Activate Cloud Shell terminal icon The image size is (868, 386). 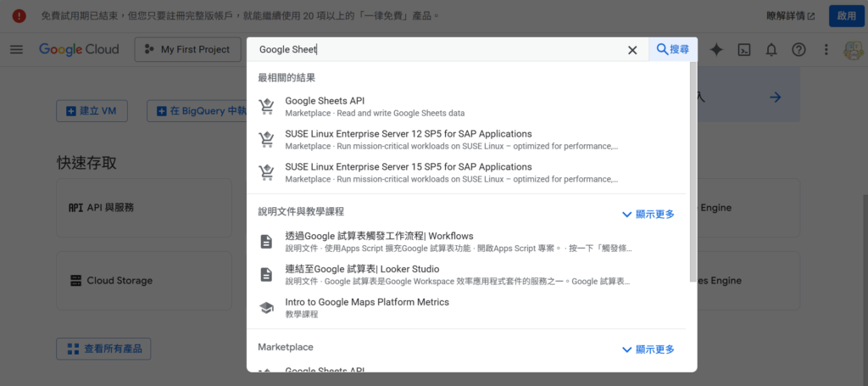pos(743,49)
